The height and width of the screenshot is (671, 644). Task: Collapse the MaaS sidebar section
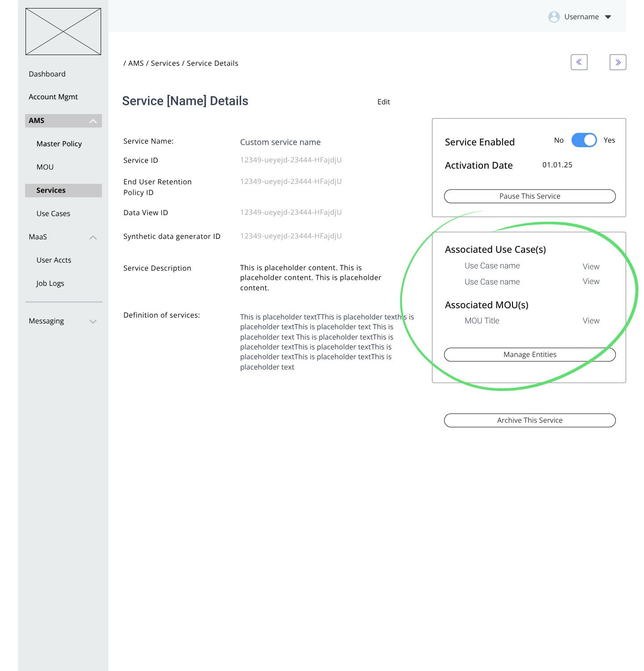click(93, 237)
